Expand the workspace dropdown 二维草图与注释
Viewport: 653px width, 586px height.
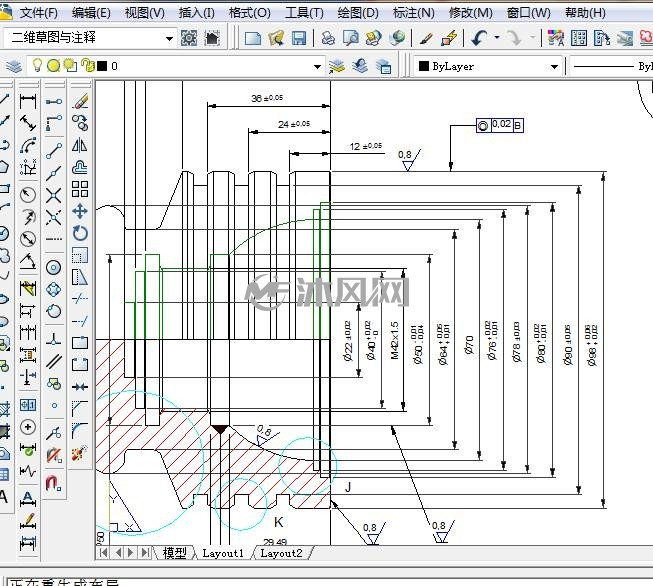(169, 39)
